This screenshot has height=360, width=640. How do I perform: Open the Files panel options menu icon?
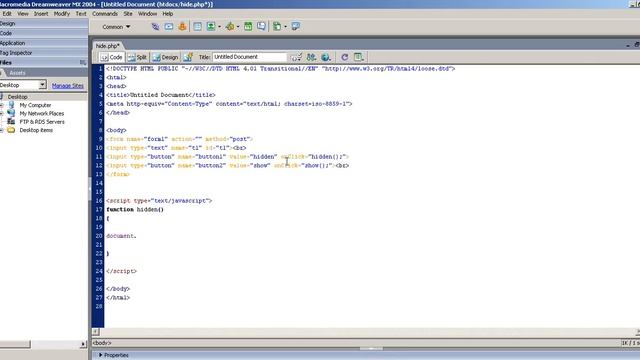tap(83, 62)
